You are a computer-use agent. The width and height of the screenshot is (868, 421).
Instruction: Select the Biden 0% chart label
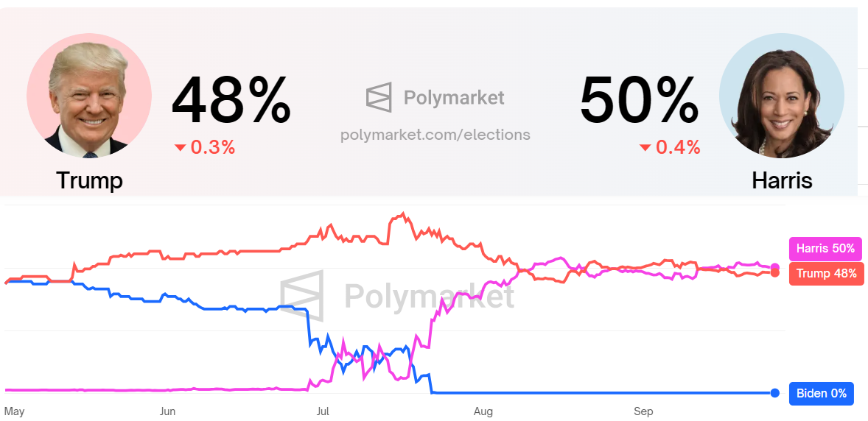(821, 393)
